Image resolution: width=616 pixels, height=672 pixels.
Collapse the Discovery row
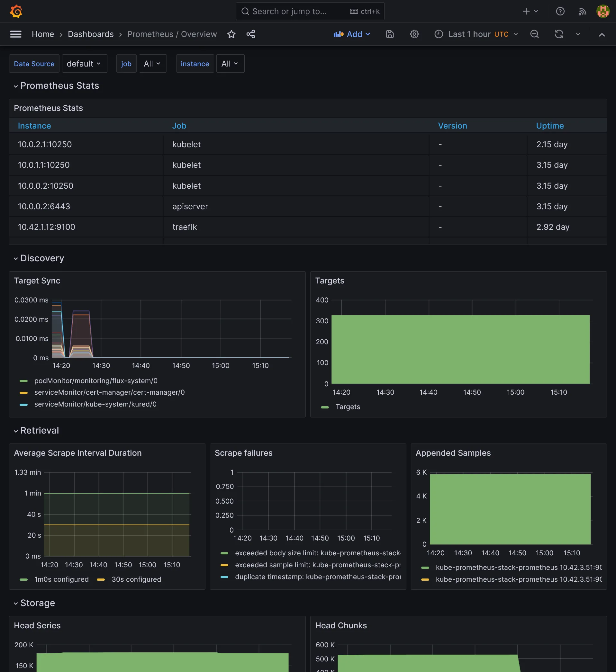click(x=42, y=258)
